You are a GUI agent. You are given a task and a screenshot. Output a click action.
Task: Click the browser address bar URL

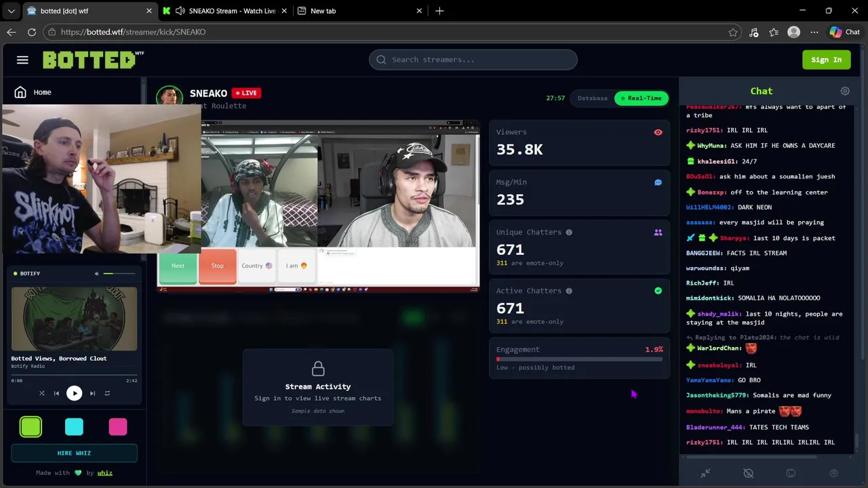133,32
